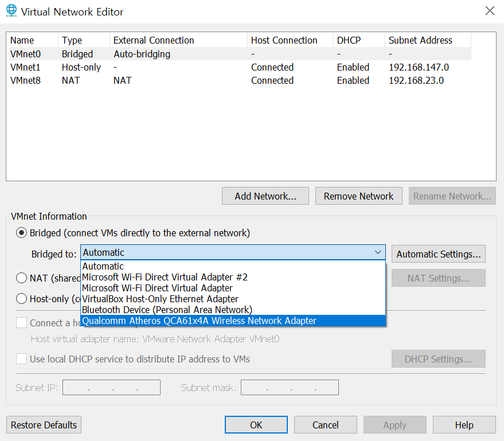Sort by External Connection column header

click(x=179, y=40)
